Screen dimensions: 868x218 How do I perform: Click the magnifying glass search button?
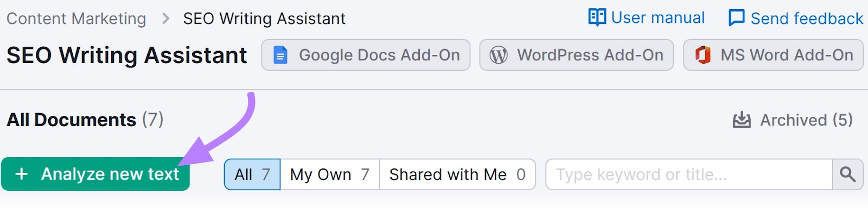tap(847, 175)
